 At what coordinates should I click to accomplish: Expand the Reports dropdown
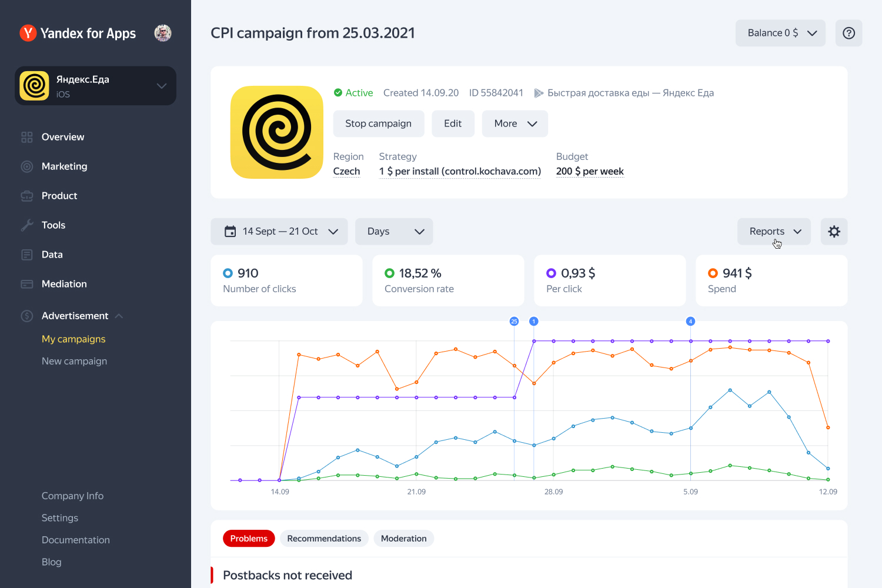(x=774, y=232)
